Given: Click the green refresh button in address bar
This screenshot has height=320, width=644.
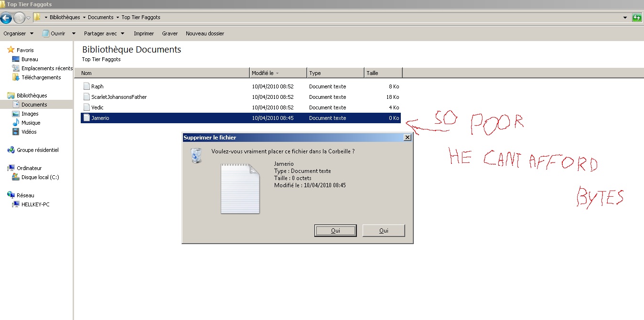Looking at the screenshot, I should (636, 18).
